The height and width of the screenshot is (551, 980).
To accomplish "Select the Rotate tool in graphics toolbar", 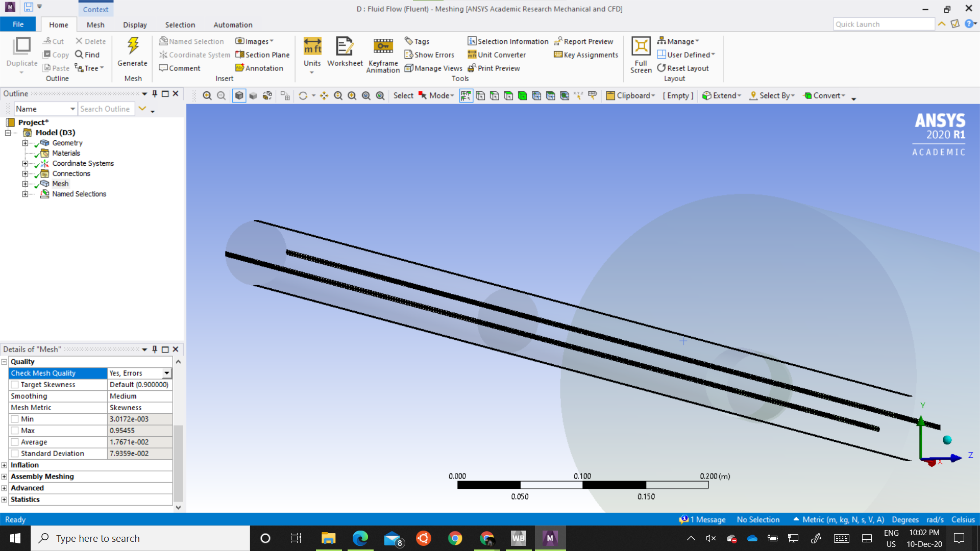I will pyautogui.click(x=303, y=95).
